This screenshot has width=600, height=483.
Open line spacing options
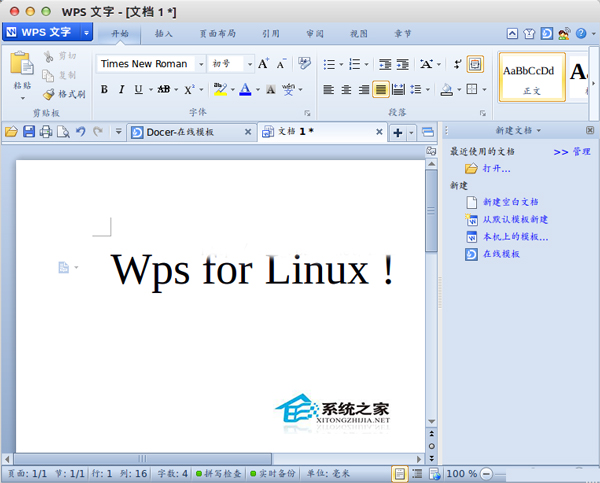pos(416,90)
